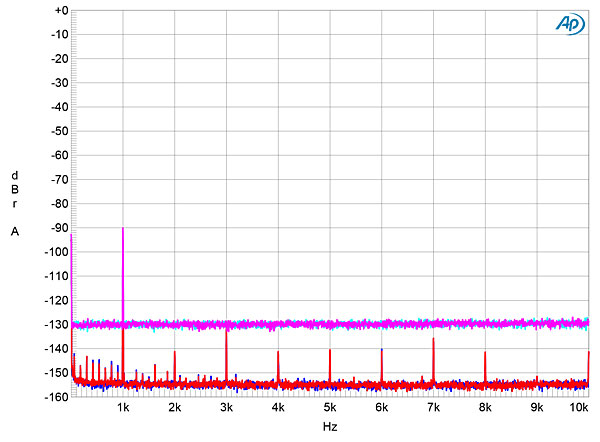The height and width of the screenshot is (442, 600).
Task: Click the red harmonic spike at 5k
Action: pos(329,350)
